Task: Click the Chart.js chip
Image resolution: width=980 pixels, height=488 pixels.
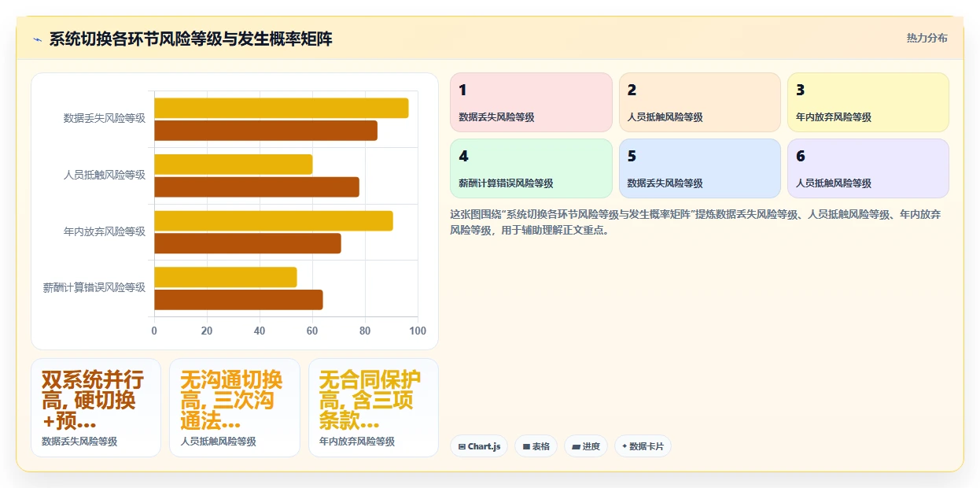Action: click(479, 446)
